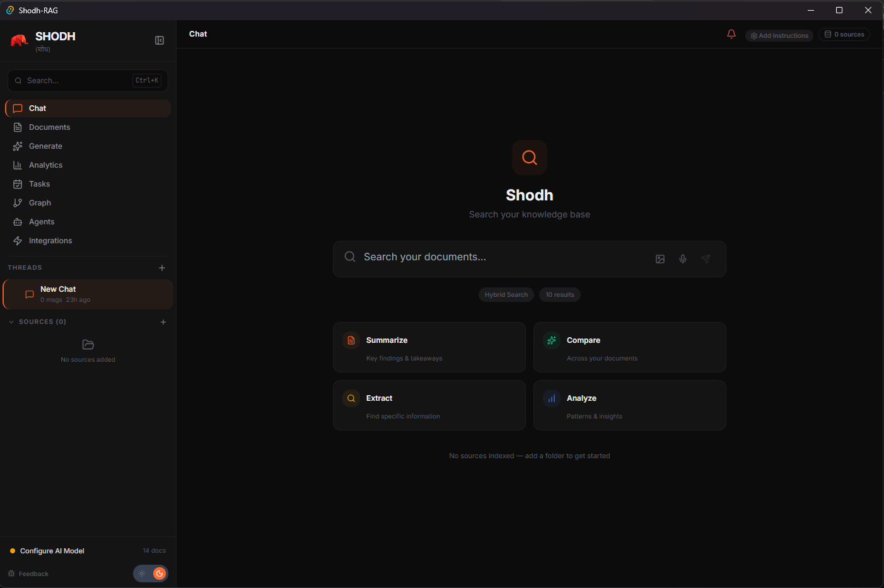Screen dimensions: 884x588
Task: Add a new thread with the plus icon
Action: [162, 268]
